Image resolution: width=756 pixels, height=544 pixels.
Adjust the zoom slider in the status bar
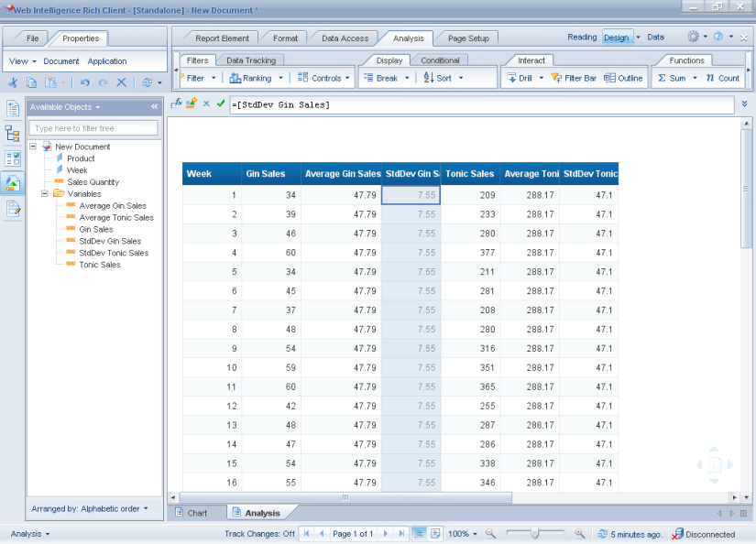(536, 533)
